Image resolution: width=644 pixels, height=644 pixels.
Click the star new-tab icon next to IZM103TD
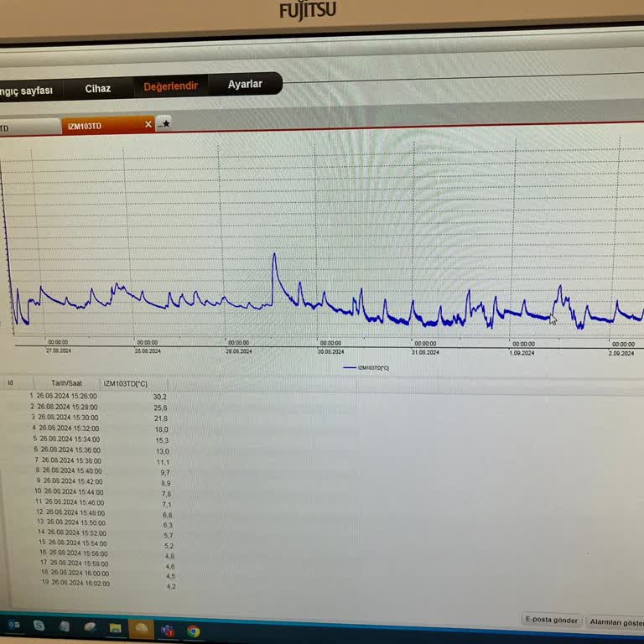164,123
